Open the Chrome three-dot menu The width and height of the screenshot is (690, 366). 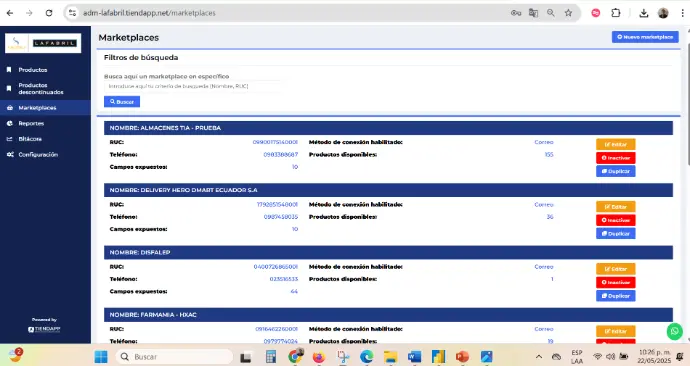click(x=683, y=13)
